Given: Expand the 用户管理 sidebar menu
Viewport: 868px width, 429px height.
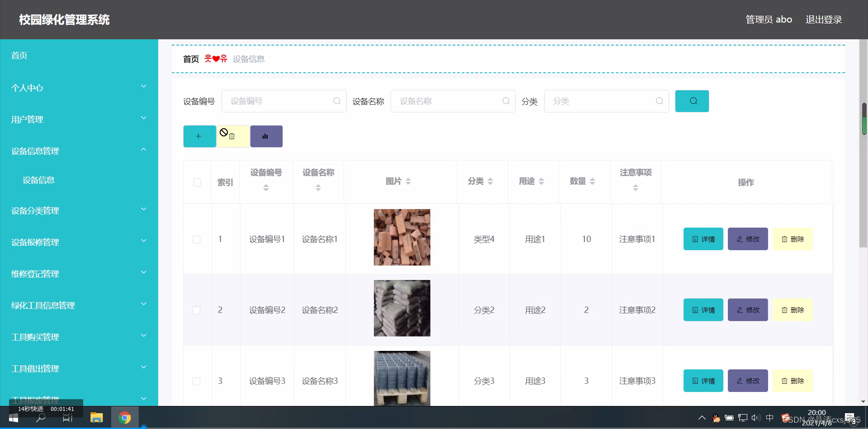Looking at the screenshot, I should coord(79,119).
